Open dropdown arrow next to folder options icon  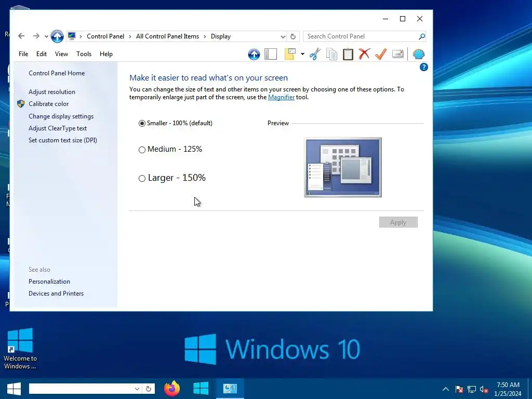[x=302, y=54]
